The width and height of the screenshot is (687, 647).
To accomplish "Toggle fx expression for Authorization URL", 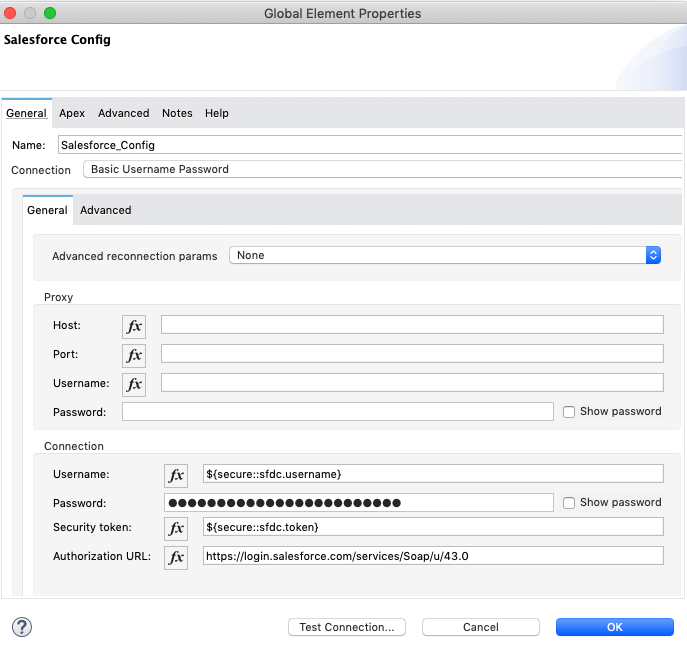I will coord(176,558).
